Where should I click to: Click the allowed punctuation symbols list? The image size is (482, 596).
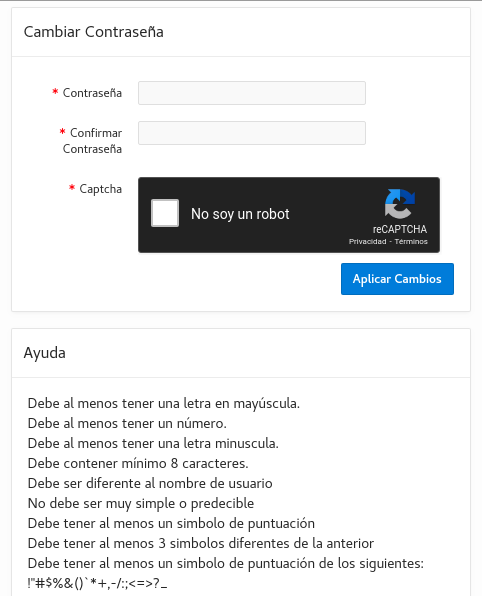[97, 583]
